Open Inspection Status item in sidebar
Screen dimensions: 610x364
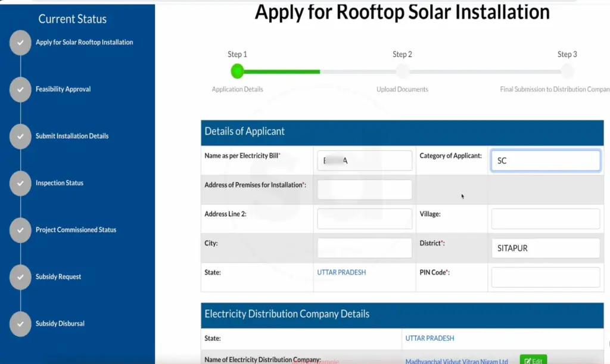(60, 183)
